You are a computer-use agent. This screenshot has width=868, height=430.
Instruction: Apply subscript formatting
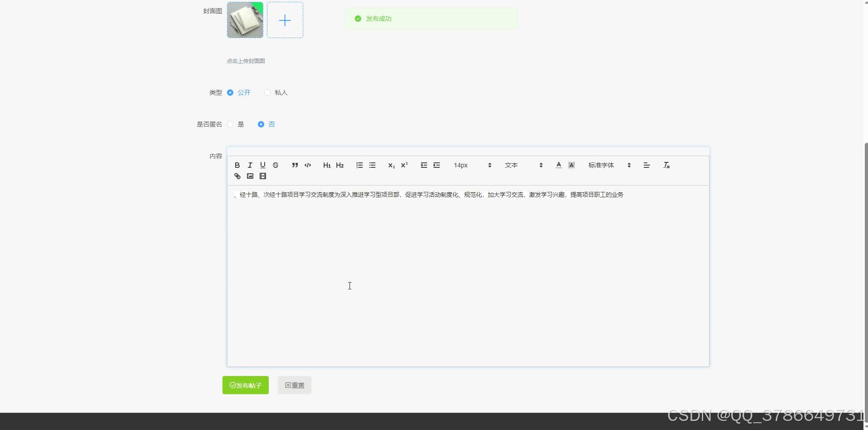tap(391, 165)
